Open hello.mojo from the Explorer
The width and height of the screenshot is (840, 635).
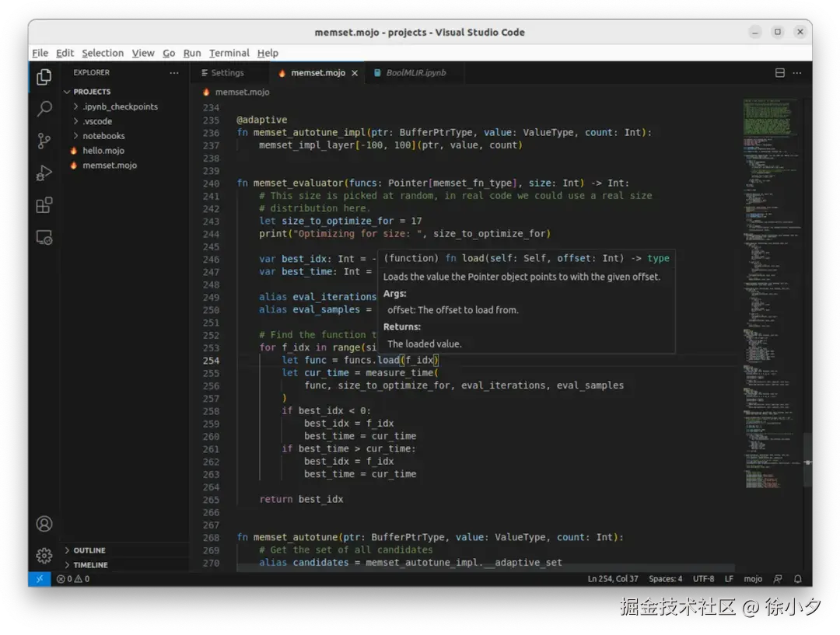[x=103, y=151]
